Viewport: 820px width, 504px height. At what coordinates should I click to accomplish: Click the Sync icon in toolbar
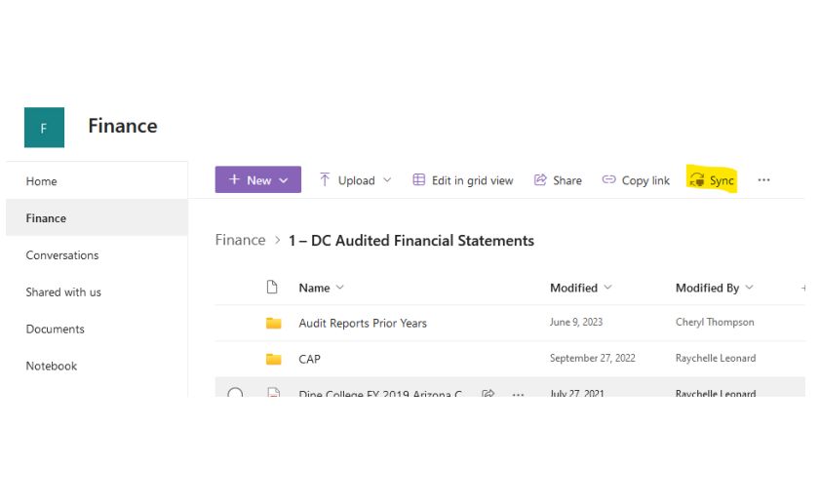[696, 180]
